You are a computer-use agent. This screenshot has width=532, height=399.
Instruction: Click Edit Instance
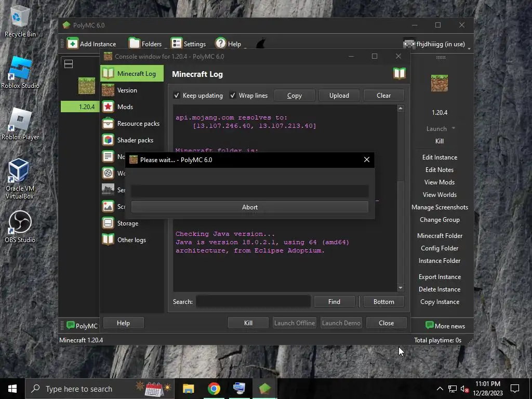click(x=440, y=157)
